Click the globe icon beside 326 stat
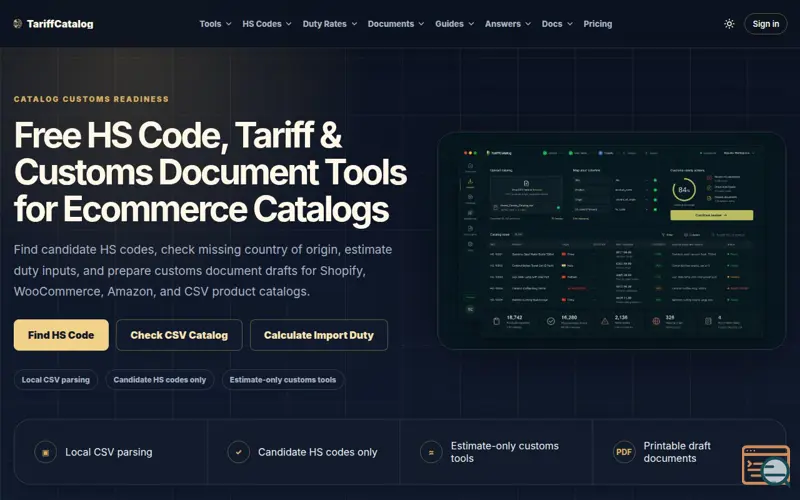Image resolution: width=800 pixels, height=500 pixels. (x=657, y=321)
